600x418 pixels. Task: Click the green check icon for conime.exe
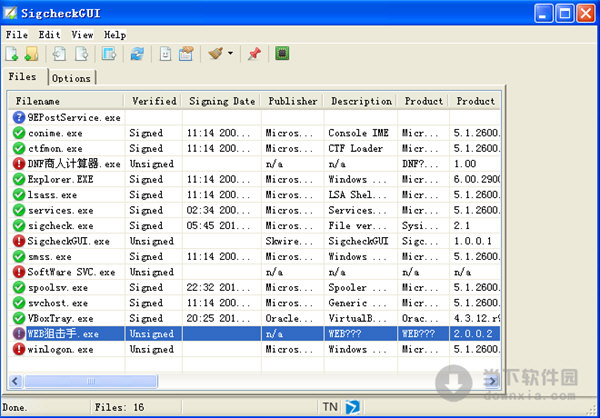[19, 133]
